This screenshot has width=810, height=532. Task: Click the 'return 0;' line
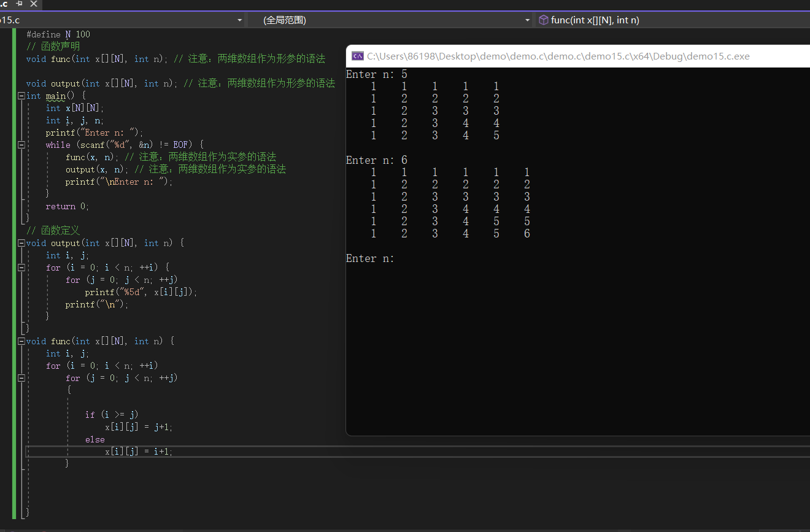tap(67, 206)
